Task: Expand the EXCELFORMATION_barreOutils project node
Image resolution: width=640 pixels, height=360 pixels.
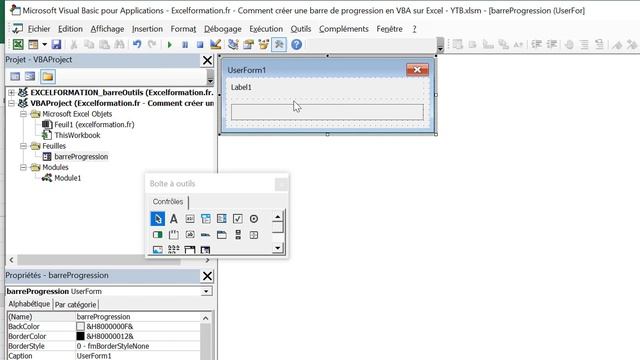Action: coord(11,93)
